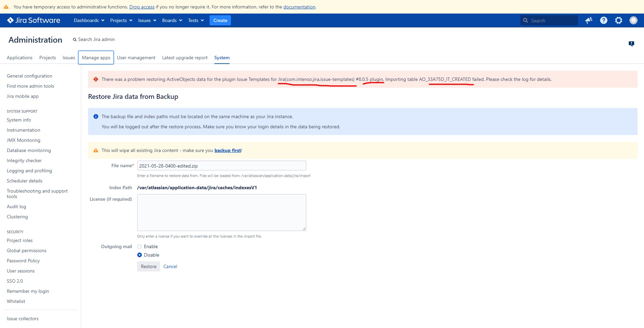Click the File name input field
The width and height of the screenshot is (644, 328).
[x=222, y=166]
